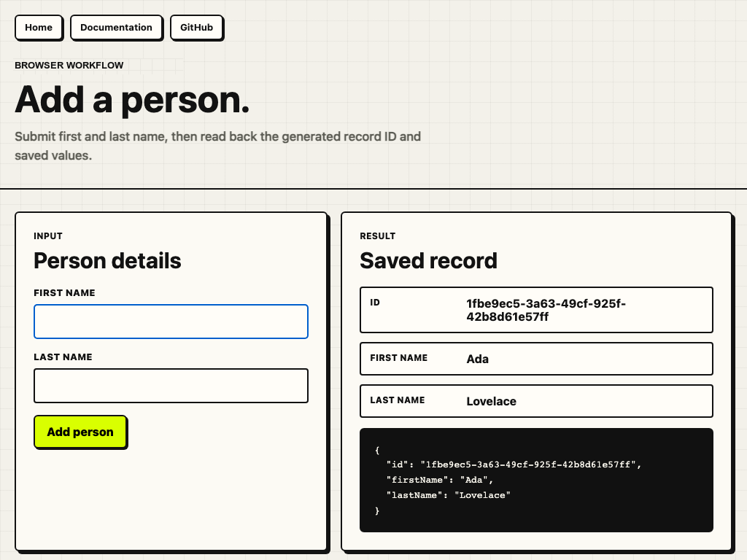Click the BROWSER WORKFLOW label

[x=69, y=65]
